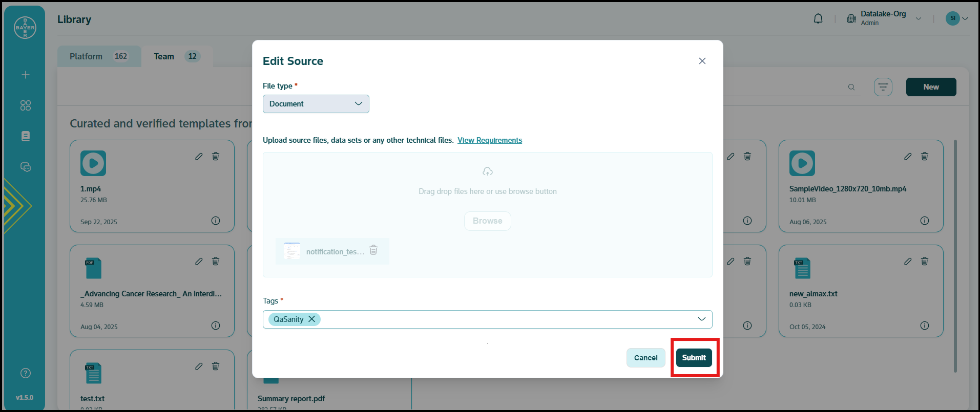Expand the Tags dropdown
Screen dimensions: 980x412
click(701, 319)
